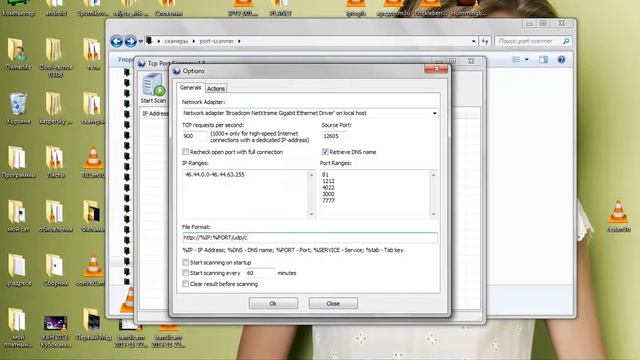The height and width of the screenshot is (360, 640).
Task: Click port 1212 in Port Ranges
Action: pyautogui.click(x=328, y=181)
